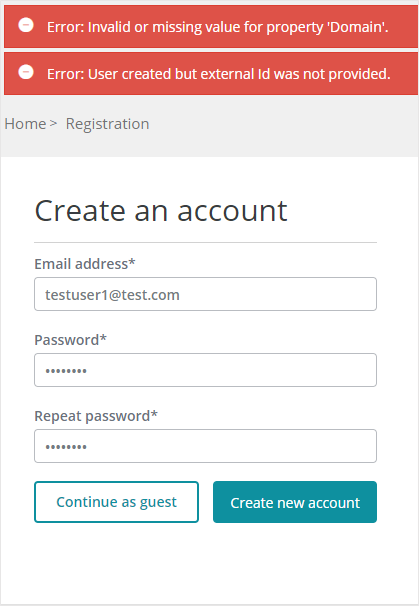Select the external Id error message text
Image resolution: width=419 pixels, height=606 pixels.
219,74
